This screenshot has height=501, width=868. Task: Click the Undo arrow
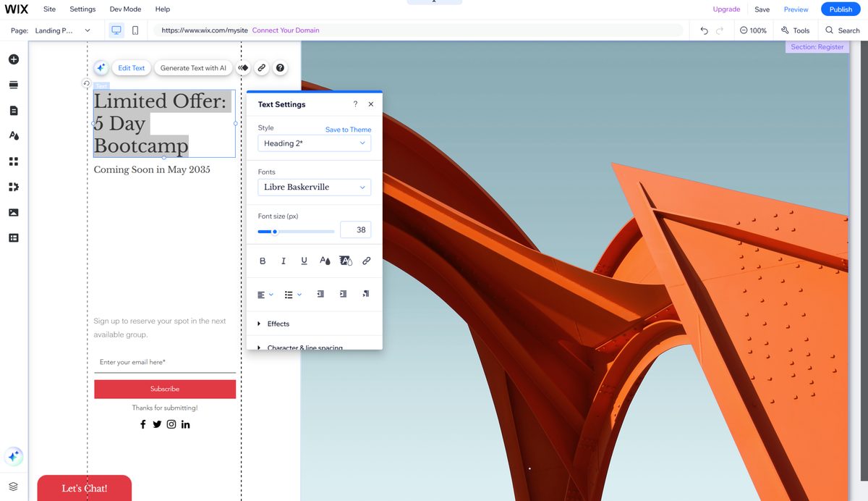704,30
